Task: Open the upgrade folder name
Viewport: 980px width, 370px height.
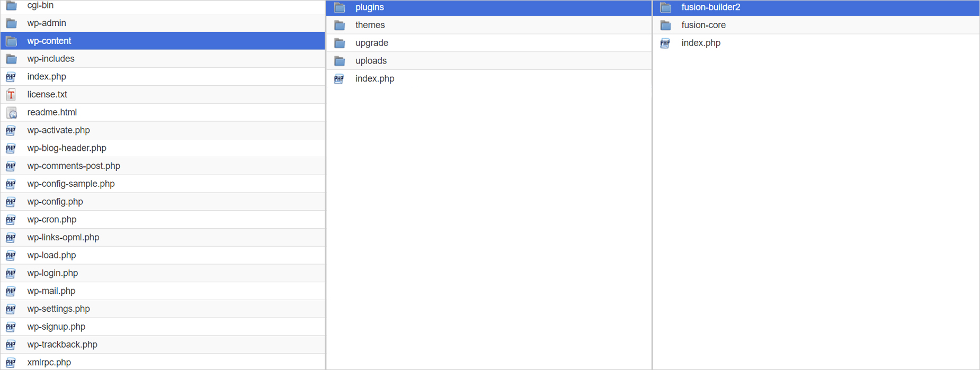Action: (x=372, y=43)
